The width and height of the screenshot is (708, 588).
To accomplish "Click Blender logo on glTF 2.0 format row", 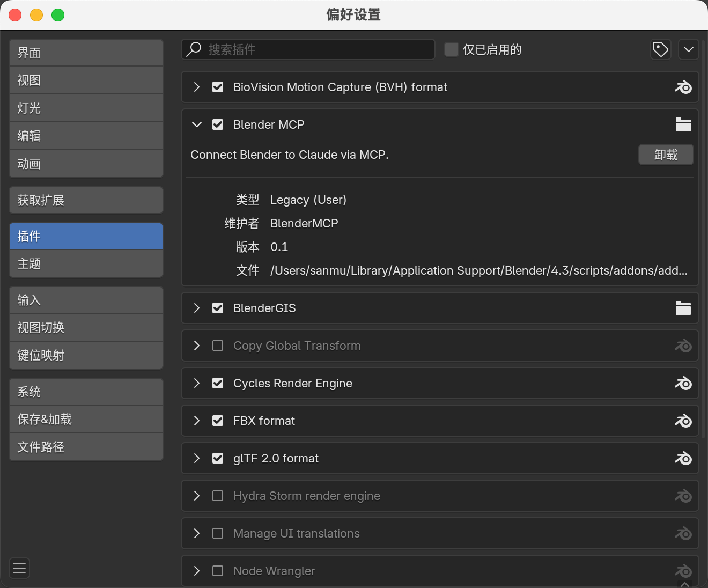I will pyautogui.click(x=683, y=458).
